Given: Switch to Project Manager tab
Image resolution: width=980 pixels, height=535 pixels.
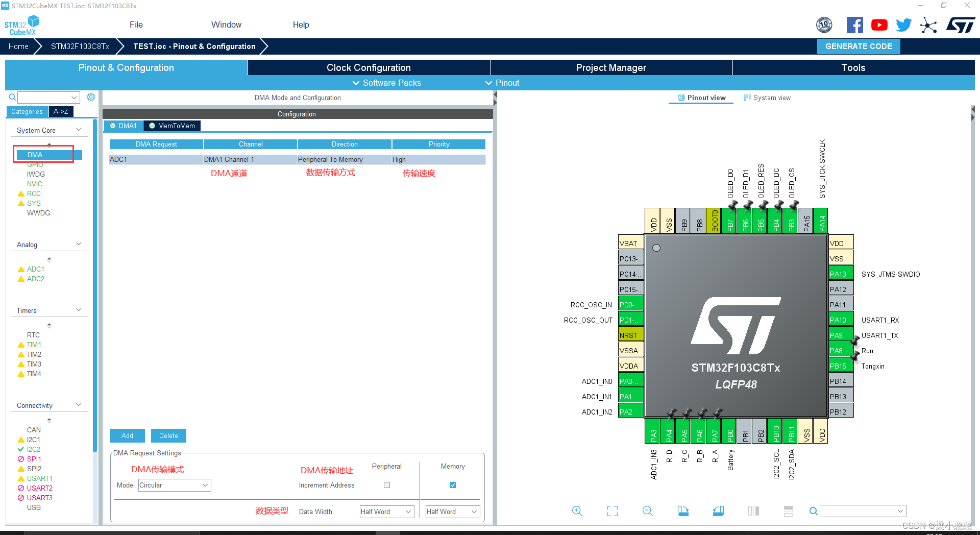Looking at the screenshot, I should pyautogui.click(x=611, y=67).
